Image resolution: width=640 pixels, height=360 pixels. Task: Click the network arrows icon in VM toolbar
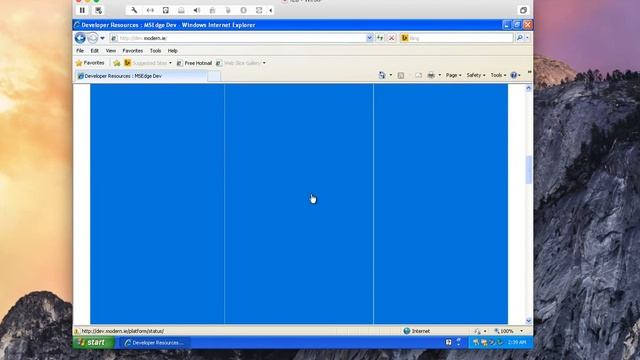(150, 10)
